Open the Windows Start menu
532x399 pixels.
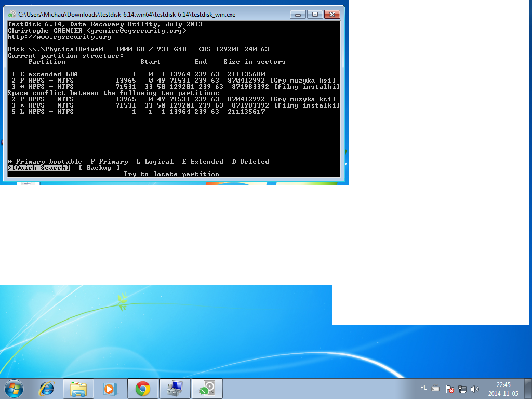tap(14, 389)
